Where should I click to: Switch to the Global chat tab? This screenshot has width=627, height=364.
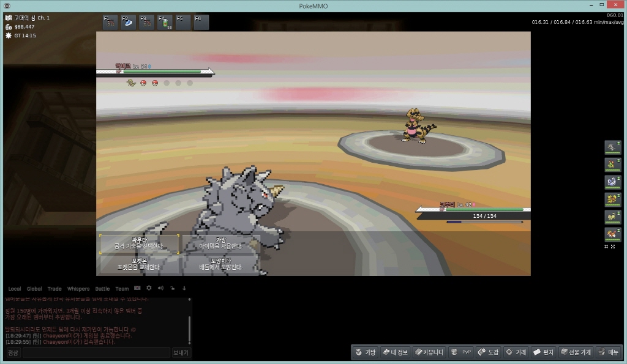pyautogui.click(x=34, y=289)
